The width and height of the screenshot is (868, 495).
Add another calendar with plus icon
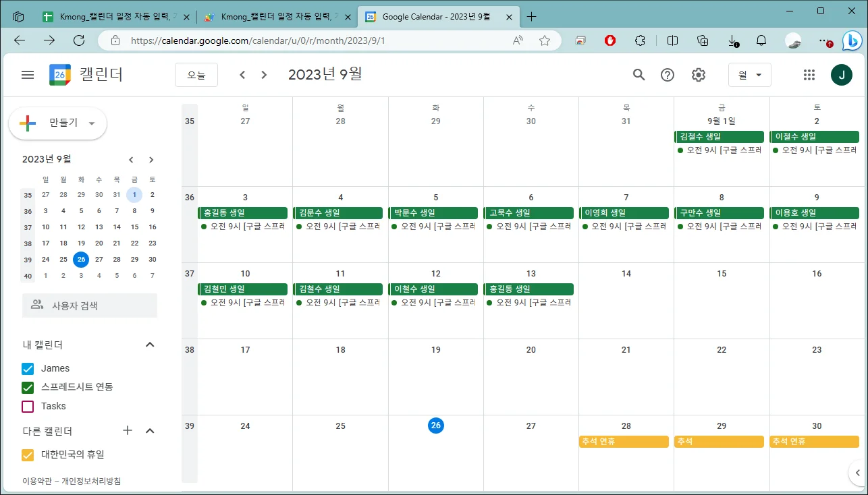point(128,430)
